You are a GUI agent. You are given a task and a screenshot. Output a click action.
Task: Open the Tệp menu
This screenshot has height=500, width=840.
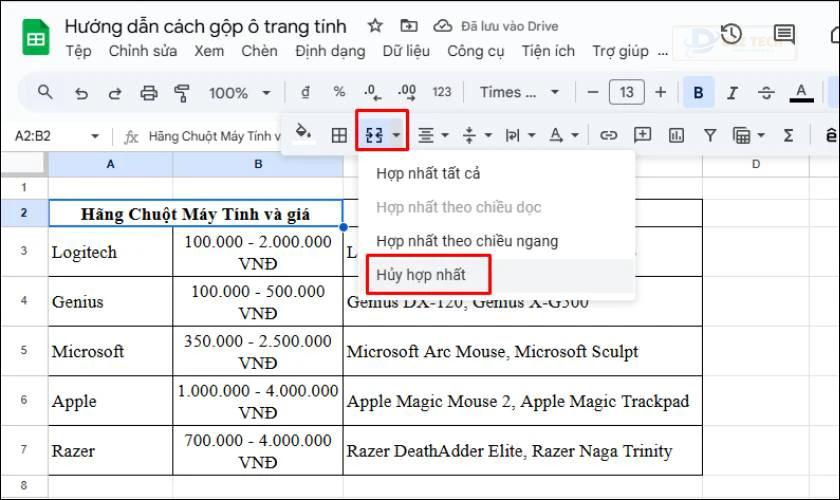pos(78,51)
